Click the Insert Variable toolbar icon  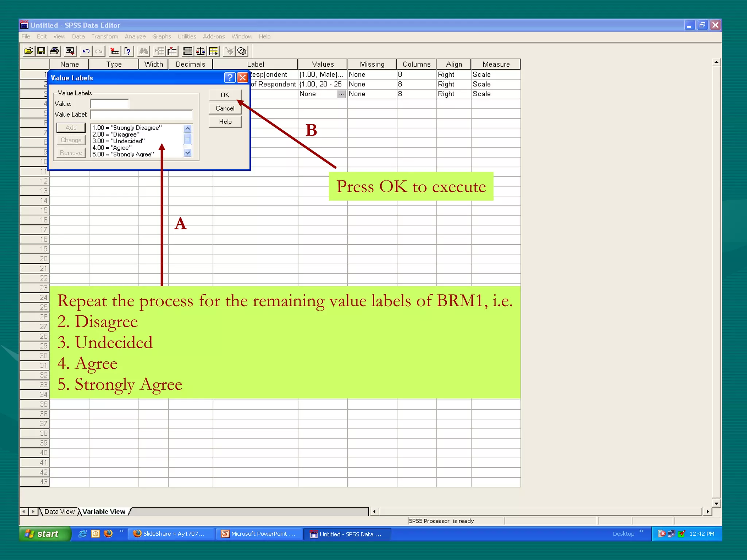click(x=173, y=51)
